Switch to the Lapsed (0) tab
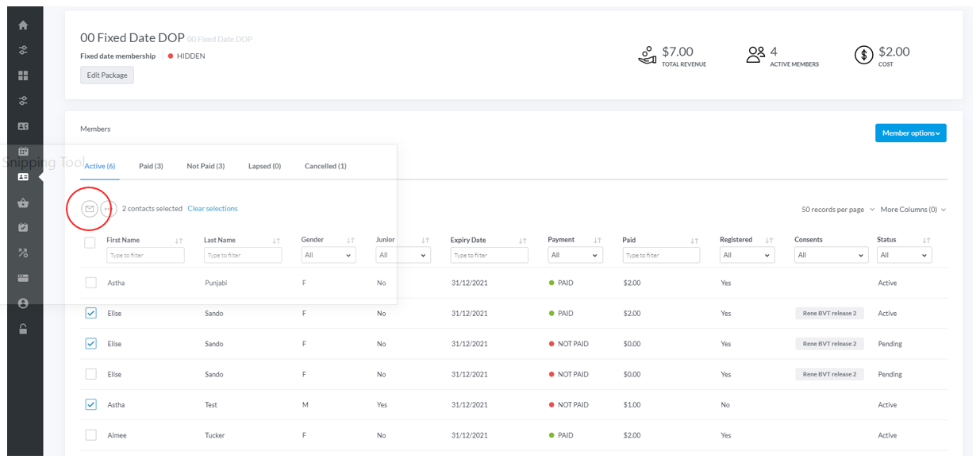Image resolution: width=980 pixels, height=463 pixels. pyautogui.click(x=264, y=167)
